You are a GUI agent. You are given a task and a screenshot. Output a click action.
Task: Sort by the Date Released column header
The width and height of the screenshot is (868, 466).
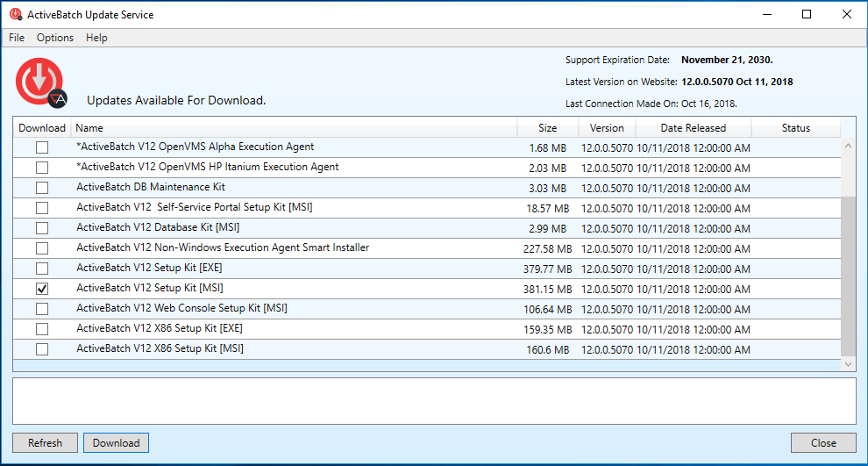693,128
